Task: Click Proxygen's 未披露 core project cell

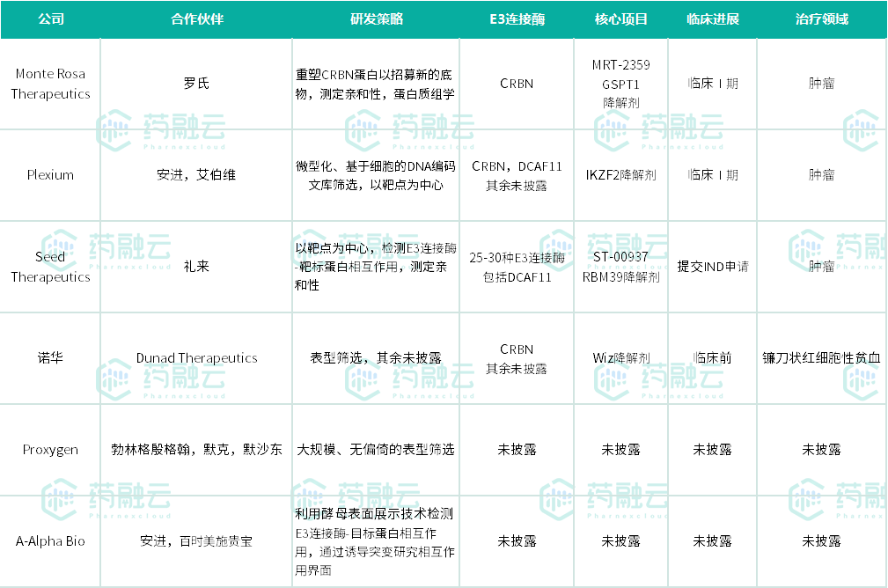Action: [620, 450]
